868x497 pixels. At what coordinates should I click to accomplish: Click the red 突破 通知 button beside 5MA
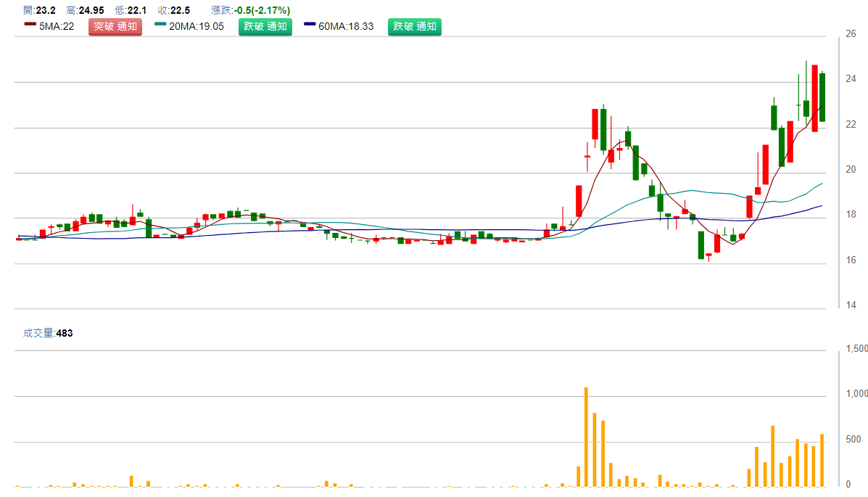pos(115,27)
